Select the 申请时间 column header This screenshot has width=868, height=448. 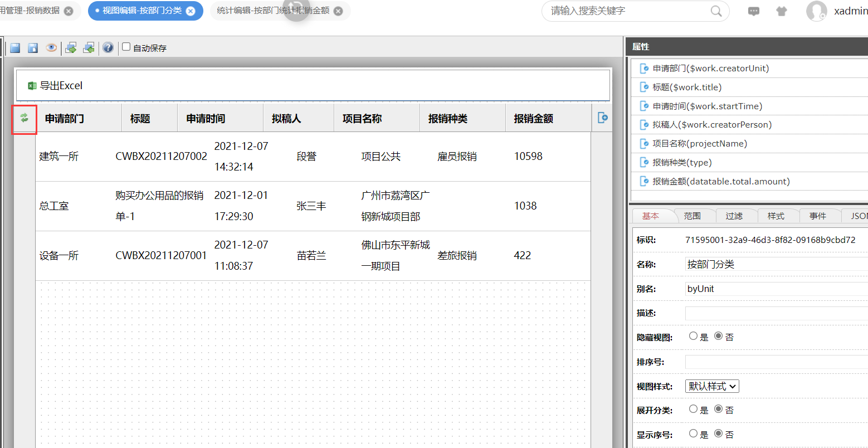point(220,118)
